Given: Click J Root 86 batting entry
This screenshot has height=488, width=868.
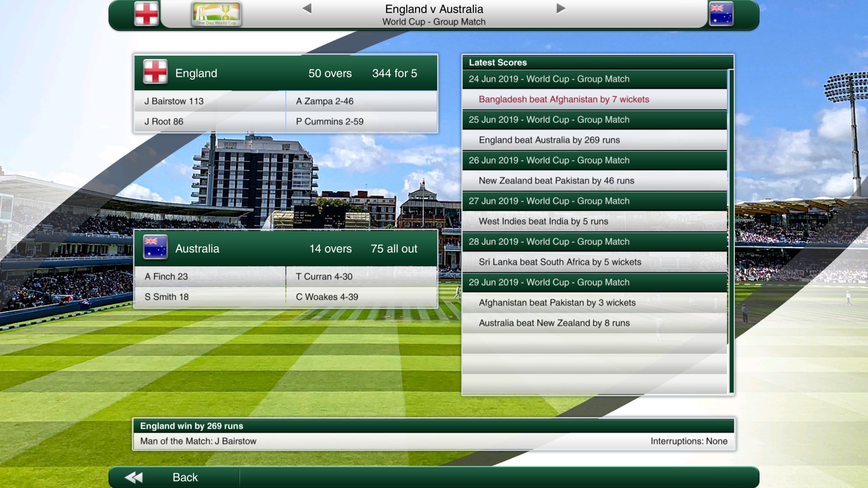Looking at the screenshot, I should [x=210, y=122].
